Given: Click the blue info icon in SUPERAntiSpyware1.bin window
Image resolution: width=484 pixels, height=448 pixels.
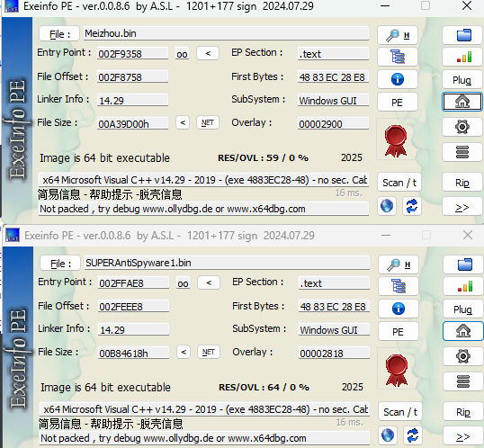Looking at the screenshot, I should 399,309.
